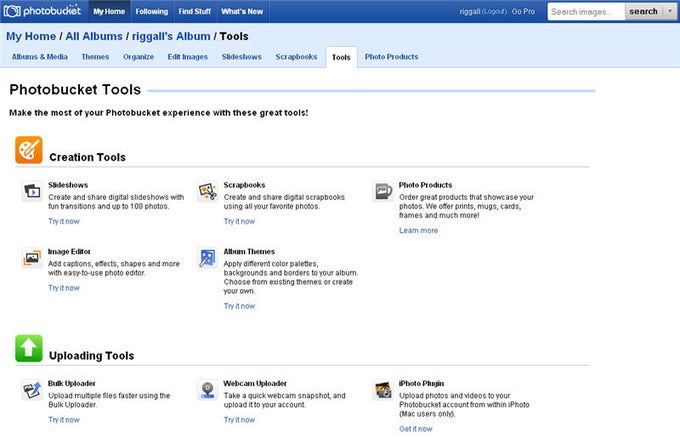680x438 pixels.
Task: Click the Photo Products mug icon
Action: [383, 191]
